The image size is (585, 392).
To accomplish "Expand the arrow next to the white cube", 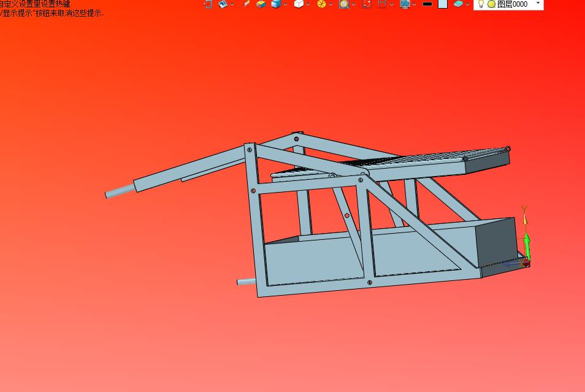I will 308,4.
